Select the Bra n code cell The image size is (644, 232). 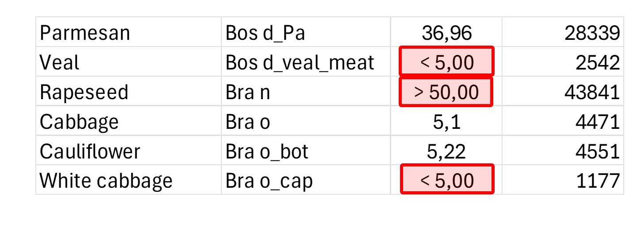[305, 92]
